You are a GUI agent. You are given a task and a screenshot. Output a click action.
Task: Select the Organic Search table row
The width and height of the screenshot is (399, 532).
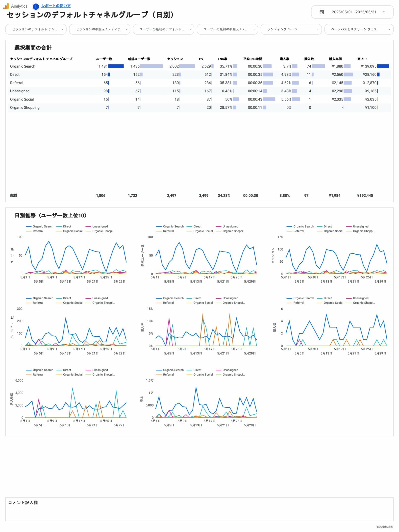point(23,66)
